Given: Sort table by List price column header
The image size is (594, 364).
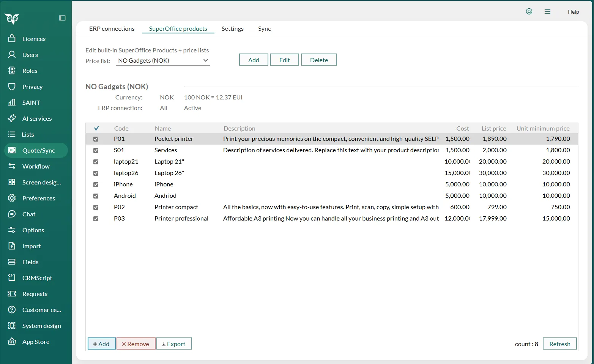Looking at the screenshot, I should [x=493, y=128].
